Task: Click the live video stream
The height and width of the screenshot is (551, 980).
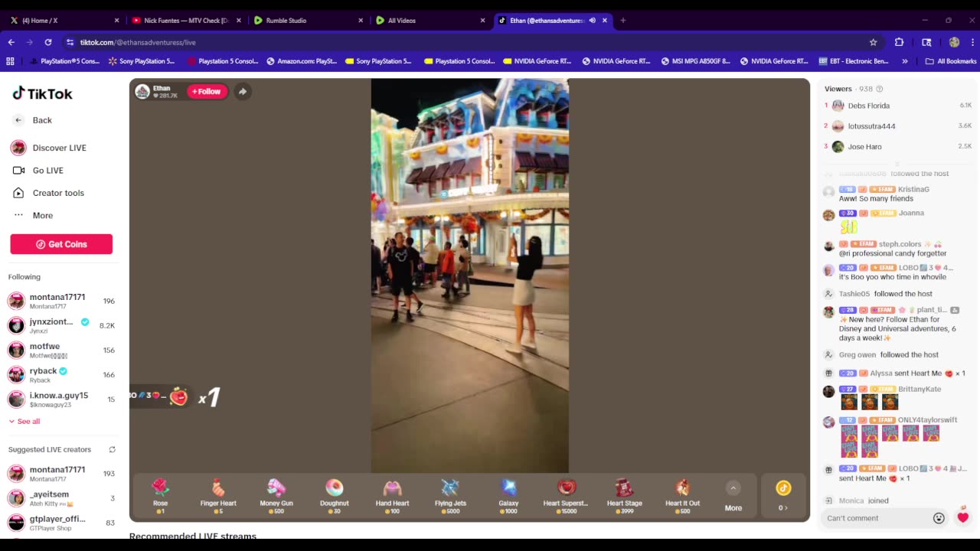Action: [470, 275]
